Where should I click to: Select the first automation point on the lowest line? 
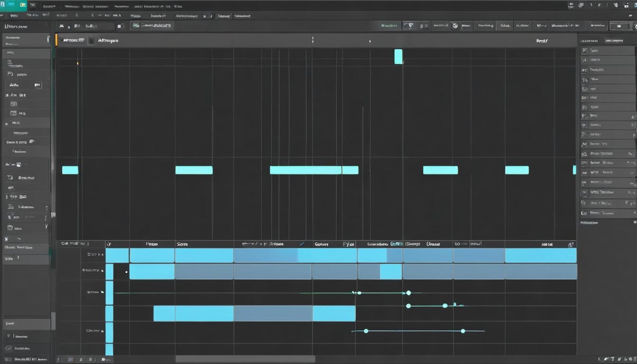(x=366, y=331)
